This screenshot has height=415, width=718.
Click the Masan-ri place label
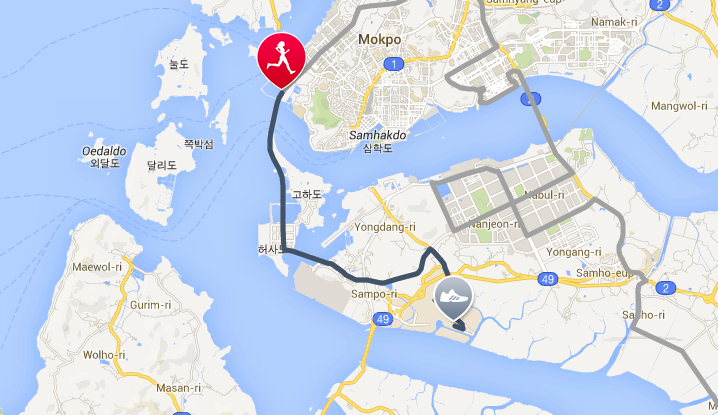coord(179,388)
